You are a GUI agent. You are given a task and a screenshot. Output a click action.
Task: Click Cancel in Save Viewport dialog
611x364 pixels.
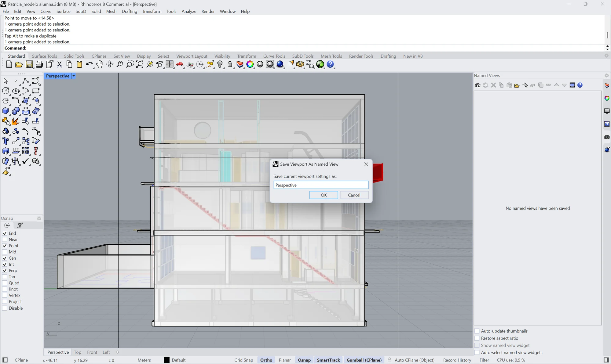[354, 195]
